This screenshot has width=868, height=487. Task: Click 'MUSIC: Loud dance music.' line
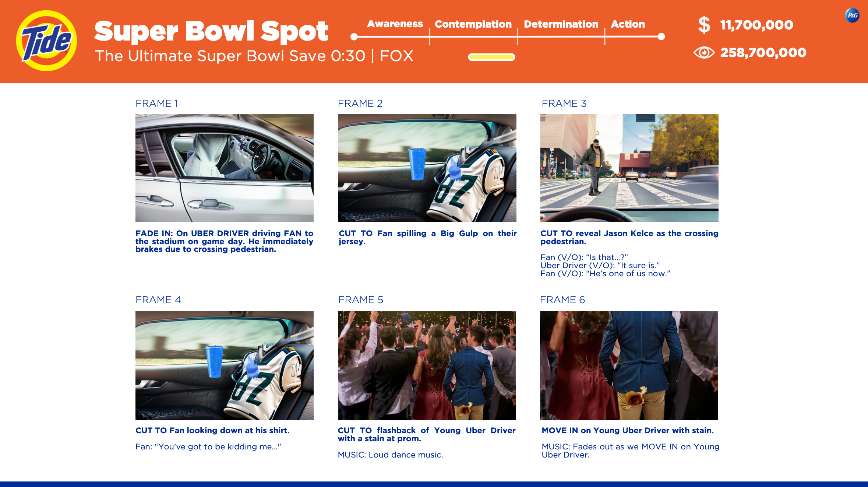[391, 455]
